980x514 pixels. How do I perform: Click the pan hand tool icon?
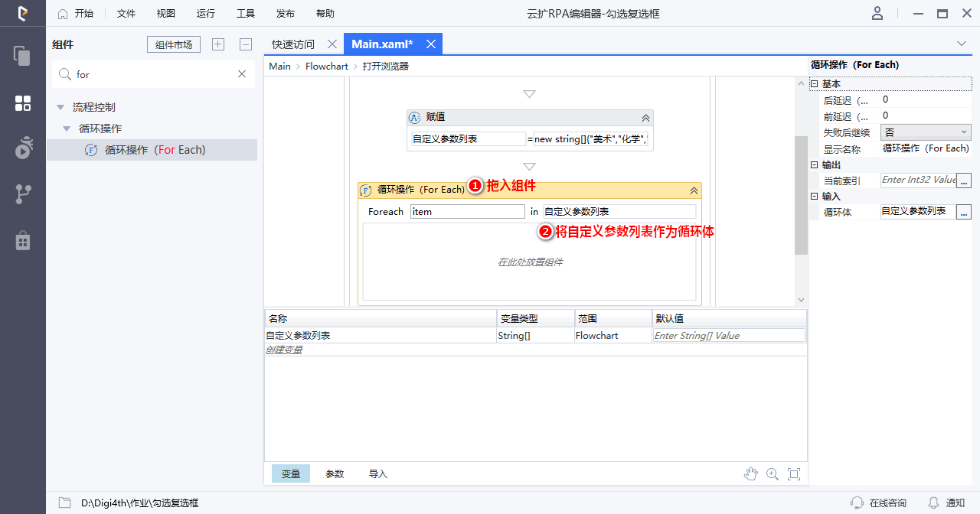[x=750, y=474]
